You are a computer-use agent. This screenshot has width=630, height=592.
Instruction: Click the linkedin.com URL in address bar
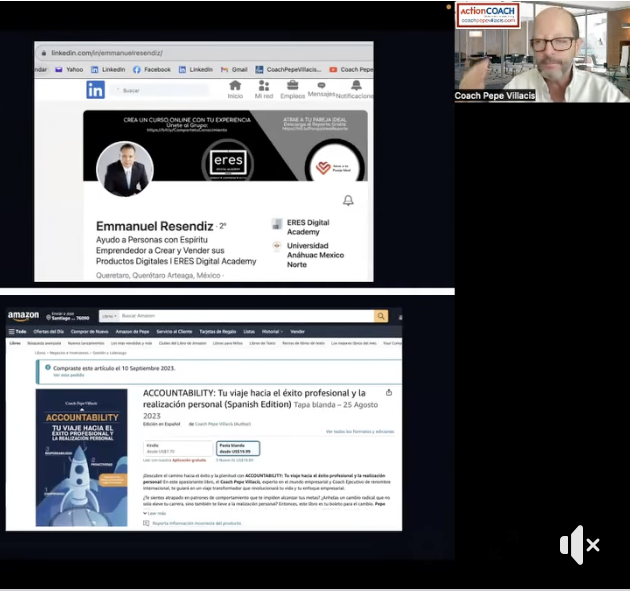(x=107, y=53)
